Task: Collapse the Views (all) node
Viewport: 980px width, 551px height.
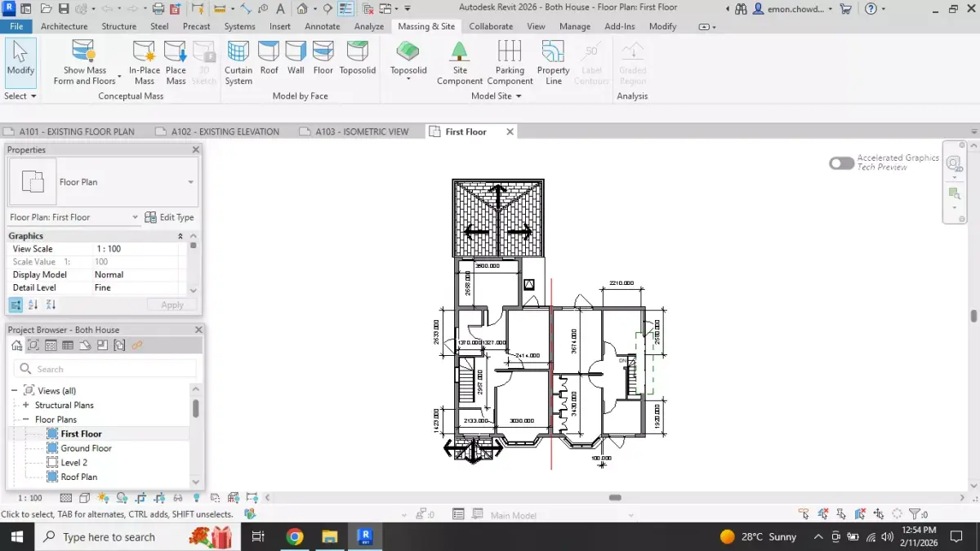Action: pyautogui.click(x=15, y=391)
